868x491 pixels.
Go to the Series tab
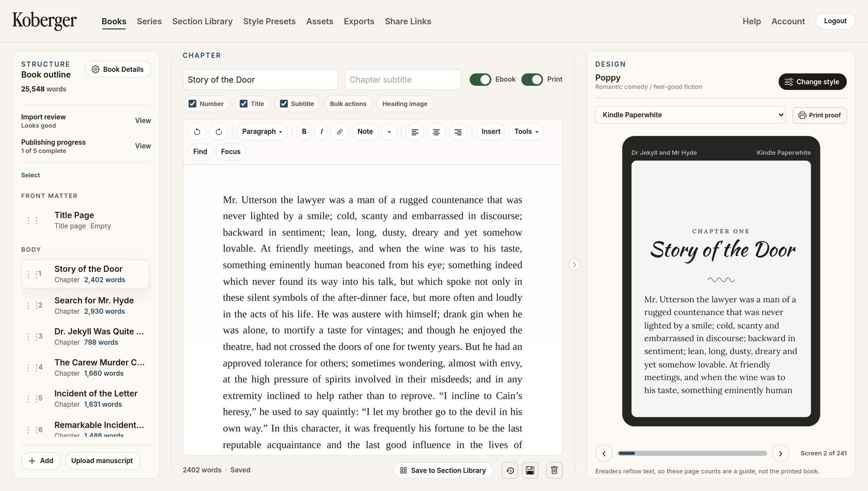[149, 21]
